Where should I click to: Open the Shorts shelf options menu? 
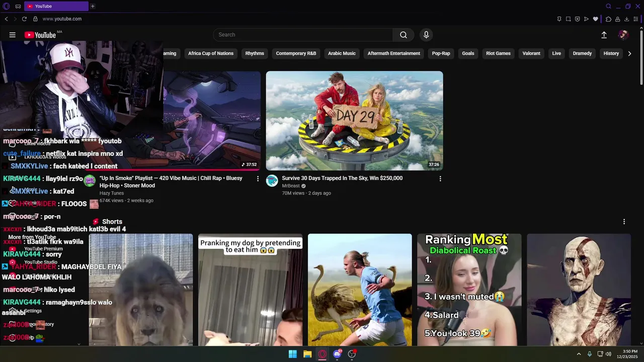pyautogui.click(x=624, y=222)
